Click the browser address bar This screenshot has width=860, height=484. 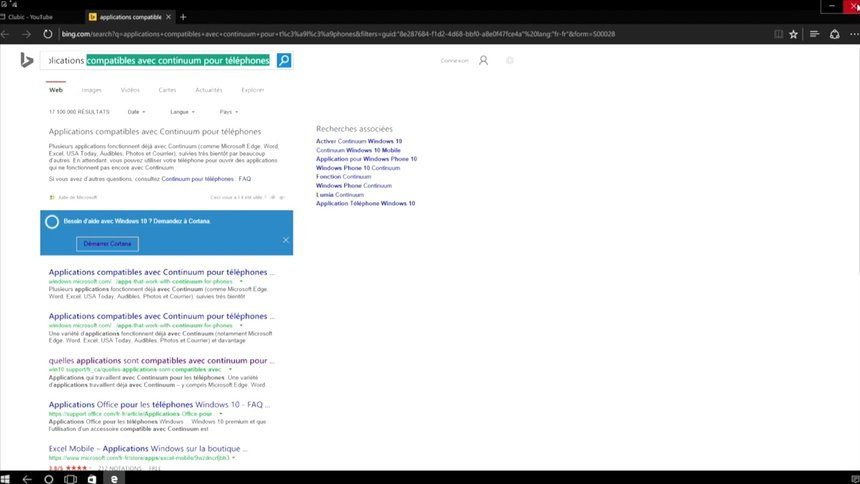(338, 34)
